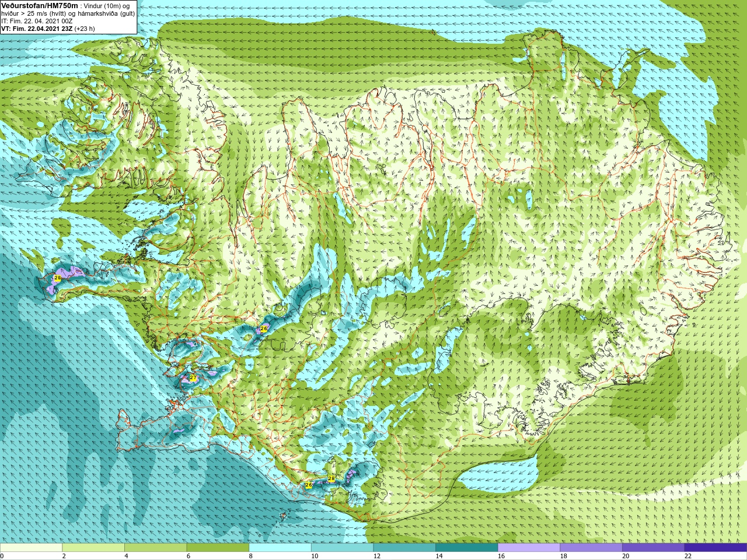Screen dimensions: 747x560
Task: Select the 'VT: Fim. 22.04.2021 23Z' valid time
Action: coord(37,28)
